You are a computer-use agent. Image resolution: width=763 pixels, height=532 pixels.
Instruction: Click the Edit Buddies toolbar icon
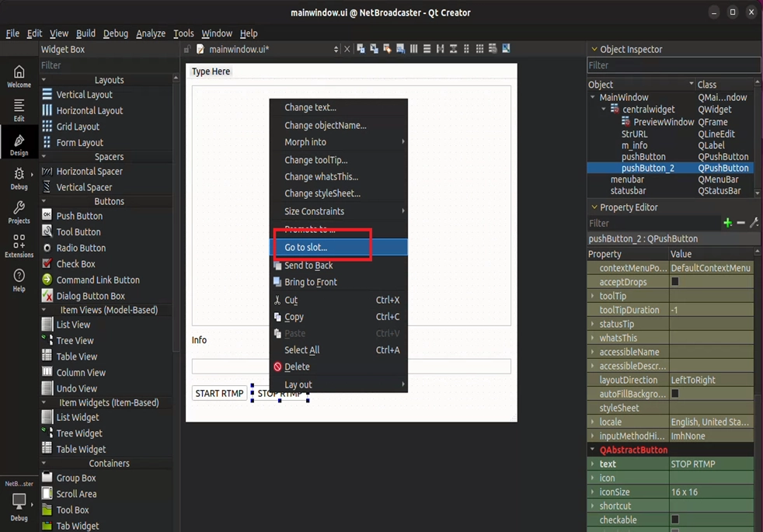point(388,49)
